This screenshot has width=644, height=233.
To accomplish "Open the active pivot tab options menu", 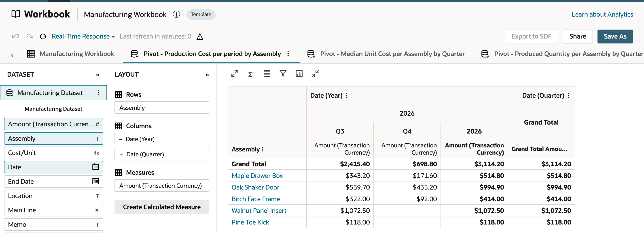I will [x=288, y=54].
